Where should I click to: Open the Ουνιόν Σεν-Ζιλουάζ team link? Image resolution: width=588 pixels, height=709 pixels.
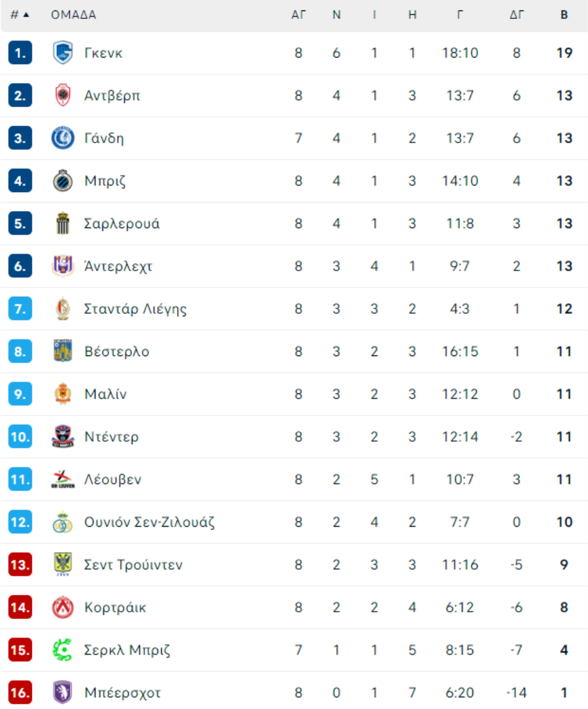[x=149, y=522]
